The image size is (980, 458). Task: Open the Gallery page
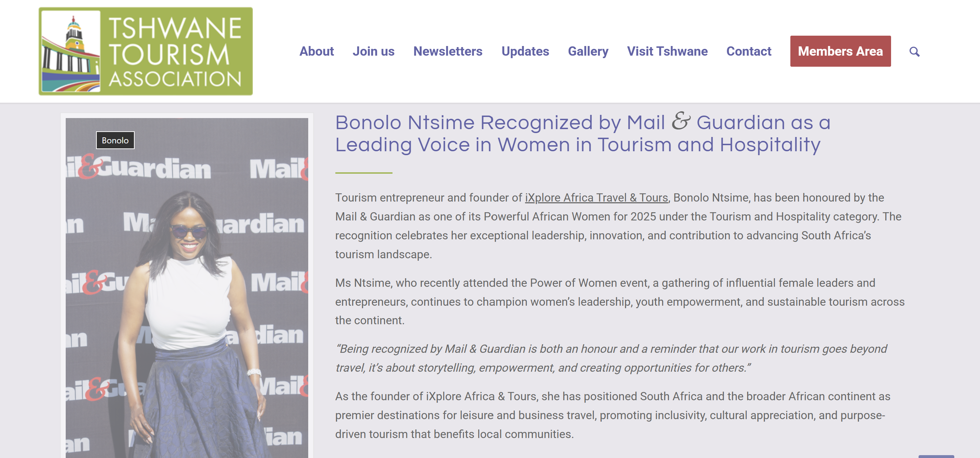[x=588, y=51]
